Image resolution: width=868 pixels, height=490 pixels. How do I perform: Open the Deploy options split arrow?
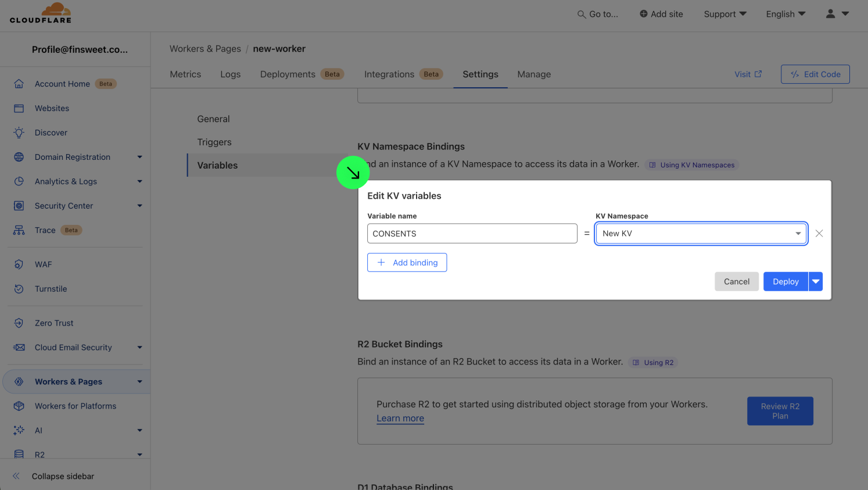(816, 281)
